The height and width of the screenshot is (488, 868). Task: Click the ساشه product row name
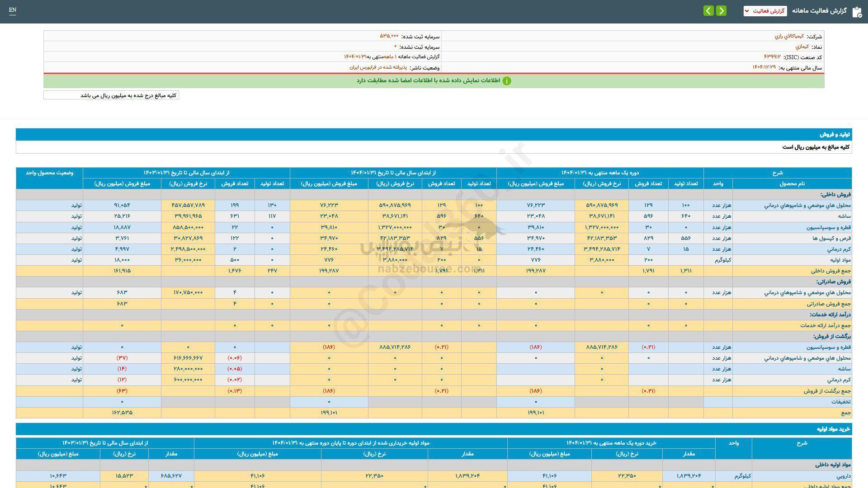(844, 216)
